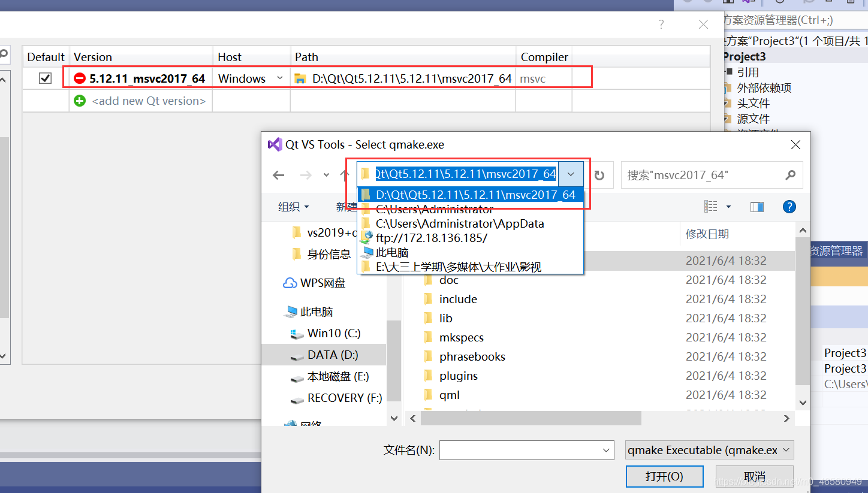Select C:\Users\Administrator\AppData from history list
This screenshot has width=868, height=493.
tap(471, 223)
